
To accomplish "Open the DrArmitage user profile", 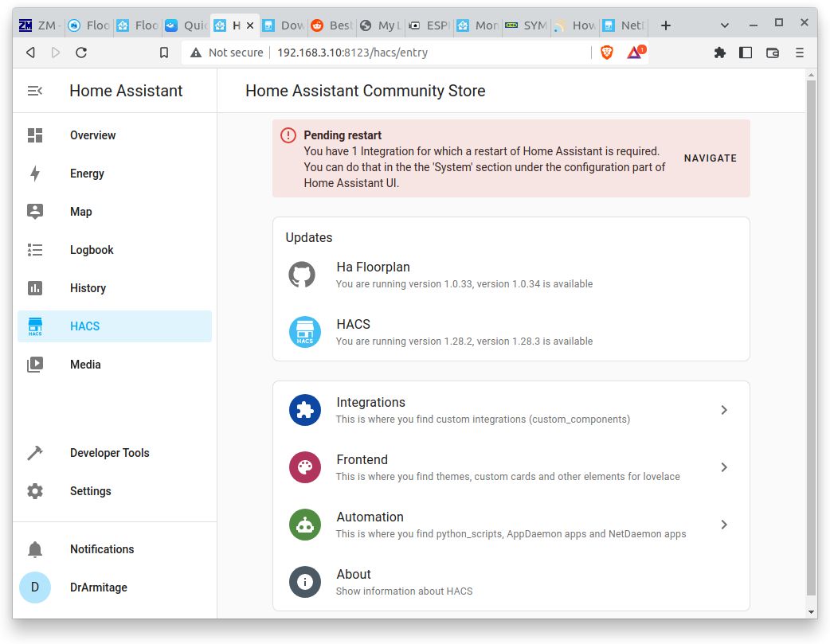I will pyautogui.click(x=98, y=587).
